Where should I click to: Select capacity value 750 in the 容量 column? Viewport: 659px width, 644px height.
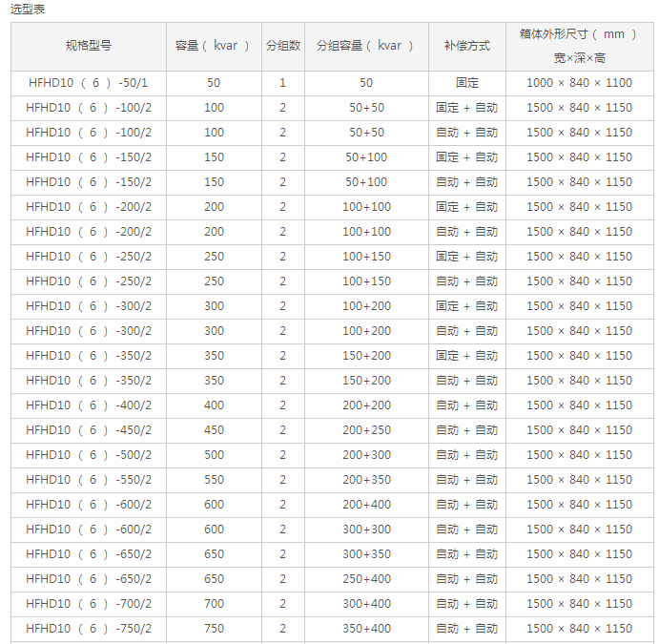point(214,629)
